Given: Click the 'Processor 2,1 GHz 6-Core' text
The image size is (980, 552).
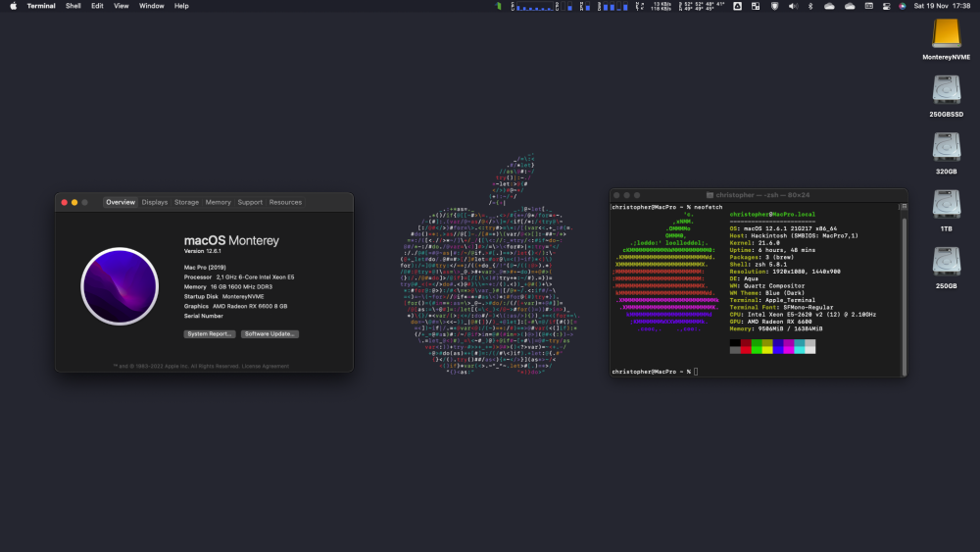Looking at the screenshot, I should click(x=239, y=276).
